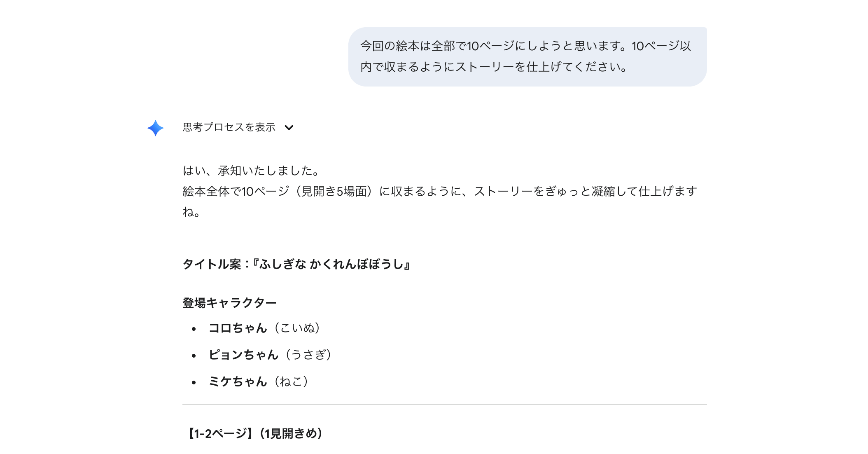Click the bullet point before ミケちゃん
Screen dimensions: 868x454
pos(194,382)
